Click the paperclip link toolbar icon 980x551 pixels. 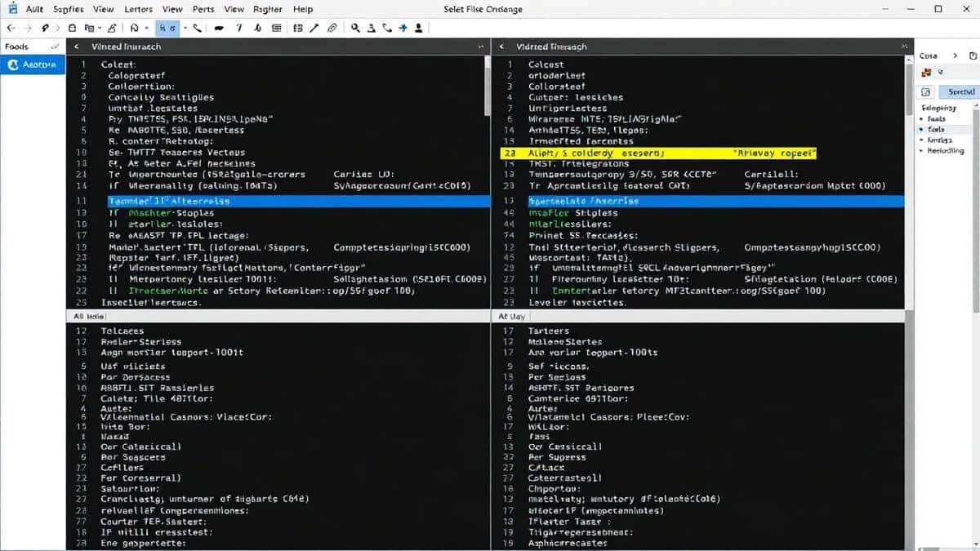coord(332,28)
